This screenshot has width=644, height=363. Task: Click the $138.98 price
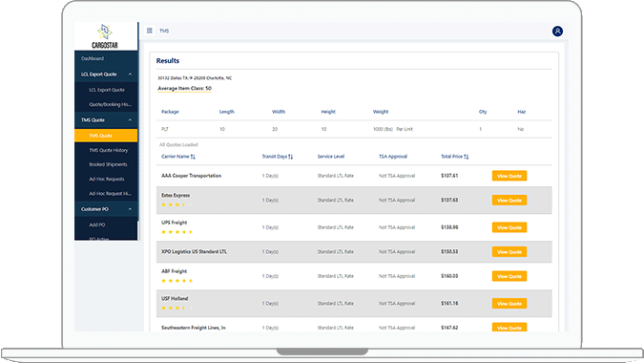click(x=449, y=227)
